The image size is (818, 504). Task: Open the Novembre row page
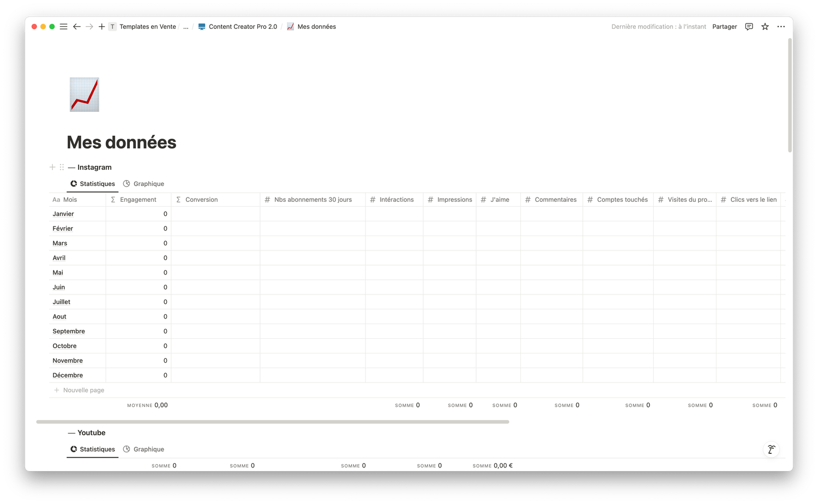tap(68, 361)
